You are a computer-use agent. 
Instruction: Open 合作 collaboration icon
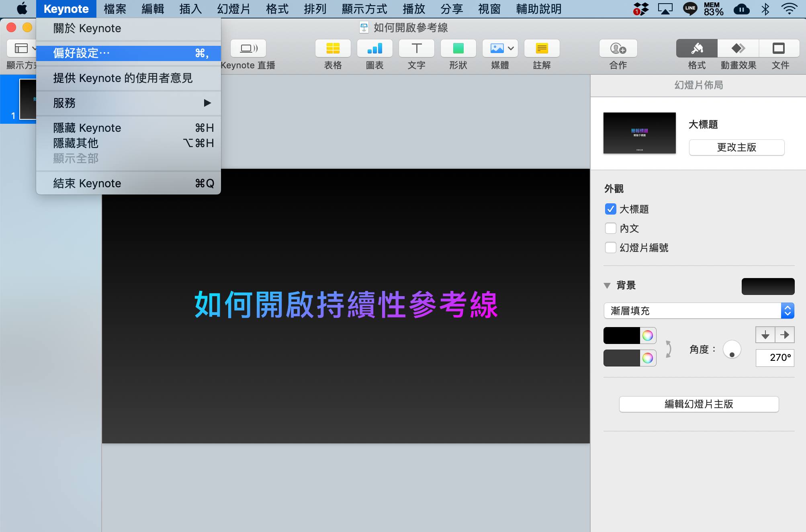coord(618,49)
